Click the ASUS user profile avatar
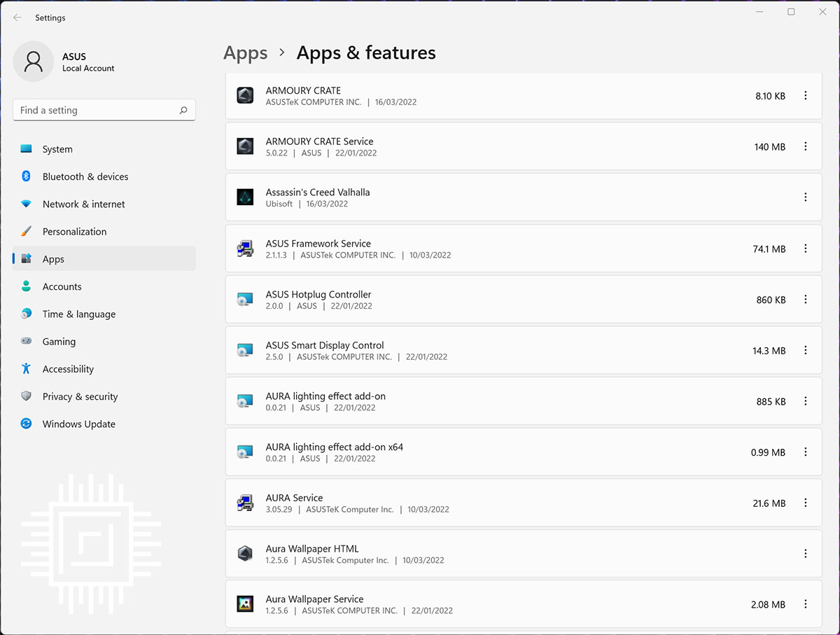This screenshot has height=635, width=840. pos(33,62)
